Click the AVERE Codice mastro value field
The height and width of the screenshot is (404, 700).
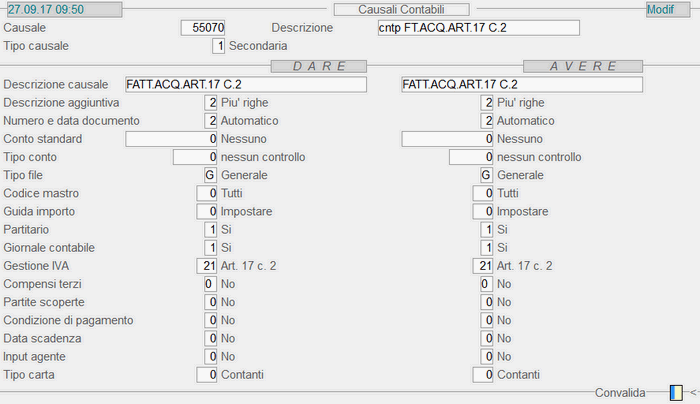click(x=483, y=193)
